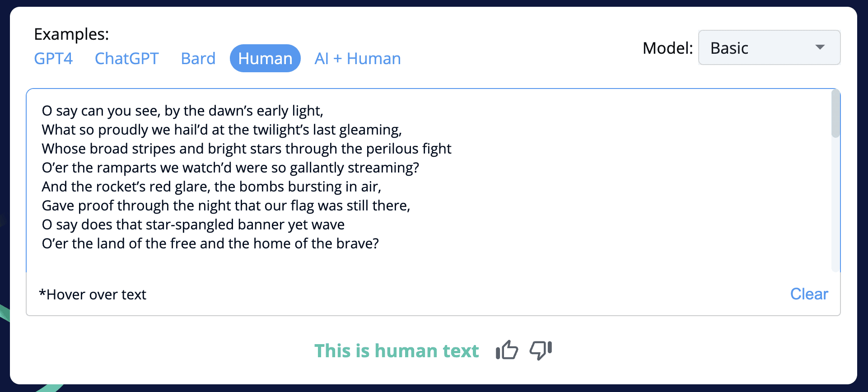Select the ChatGPT example
The image size is (868, 392).
126,59
